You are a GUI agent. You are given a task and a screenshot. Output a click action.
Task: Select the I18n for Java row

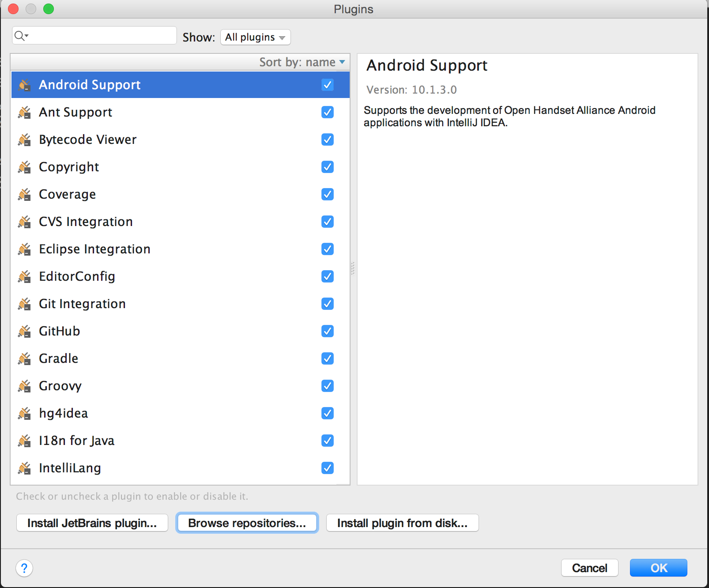pyautogui.click(x=180, y=441)
